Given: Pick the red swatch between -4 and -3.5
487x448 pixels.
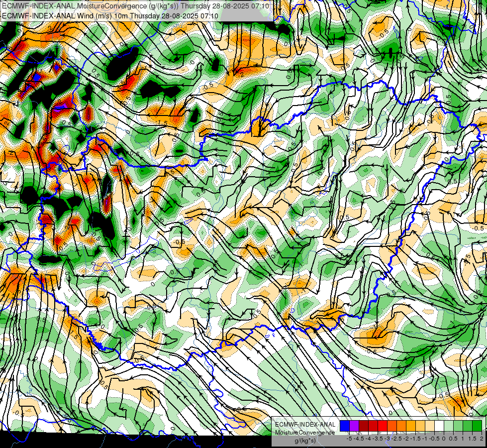Looking at the screenshot, I should (373, 426).
